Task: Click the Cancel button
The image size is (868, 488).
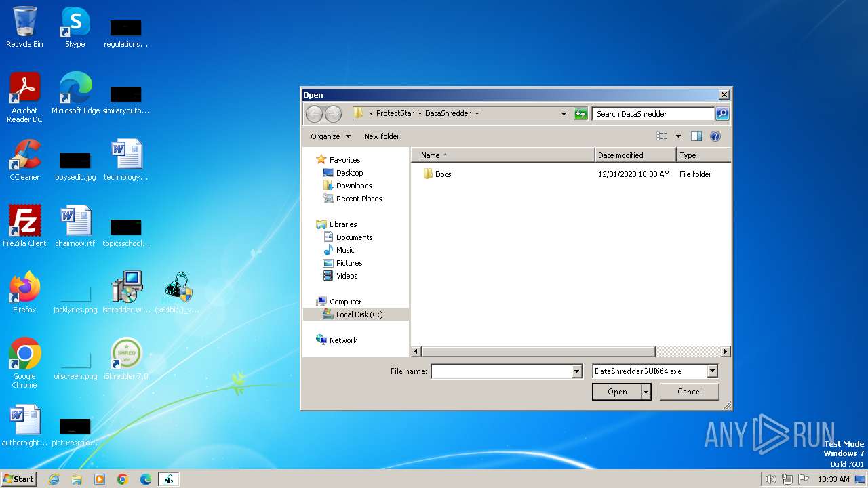Action: point(690,392)
